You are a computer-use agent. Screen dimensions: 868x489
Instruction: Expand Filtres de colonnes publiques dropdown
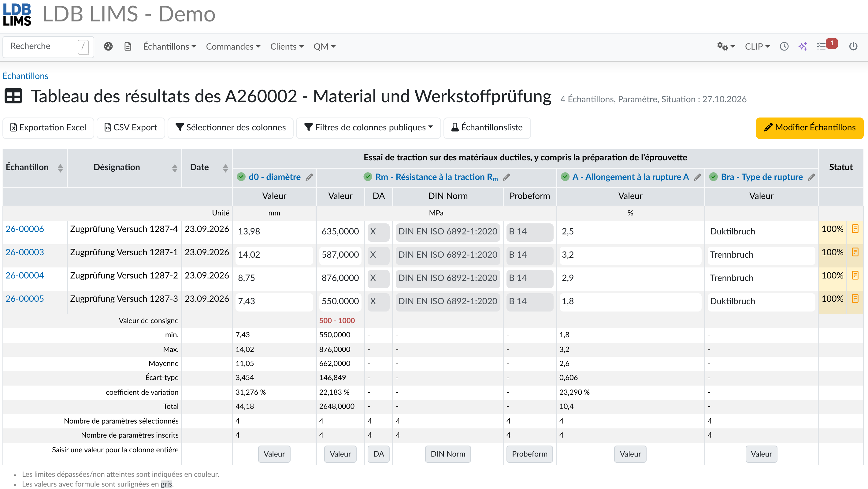tap(368, 128)
